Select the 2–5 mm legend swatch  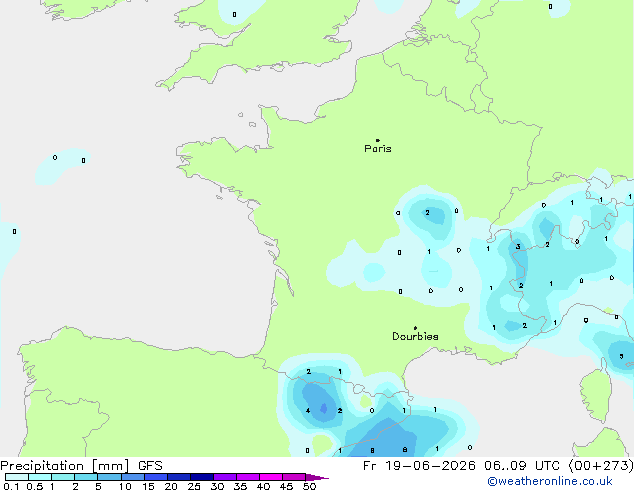point(86,477)
